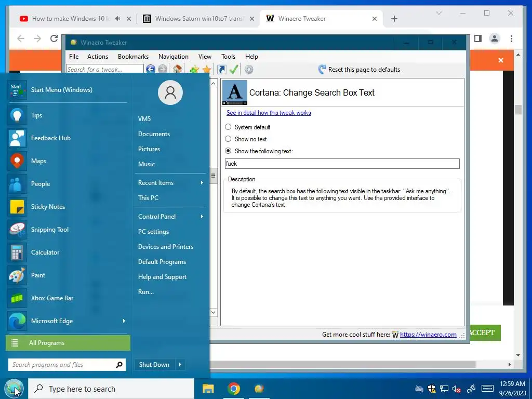Expand Microsoft Edge jump list arrow
Image resolution: width=532 pixels, height=399 pixels.
(x=124, y=321)
